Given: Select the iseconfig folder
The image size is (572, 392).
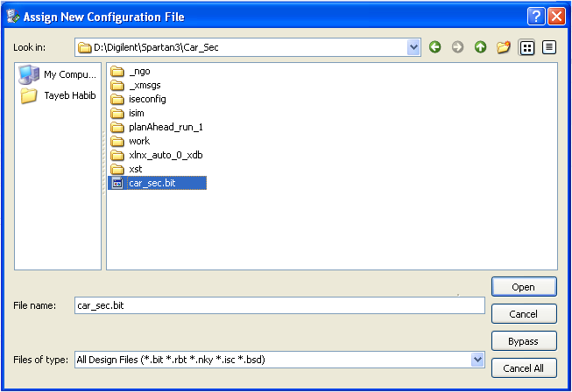Looking at the screenshot, I should point(146,99).
